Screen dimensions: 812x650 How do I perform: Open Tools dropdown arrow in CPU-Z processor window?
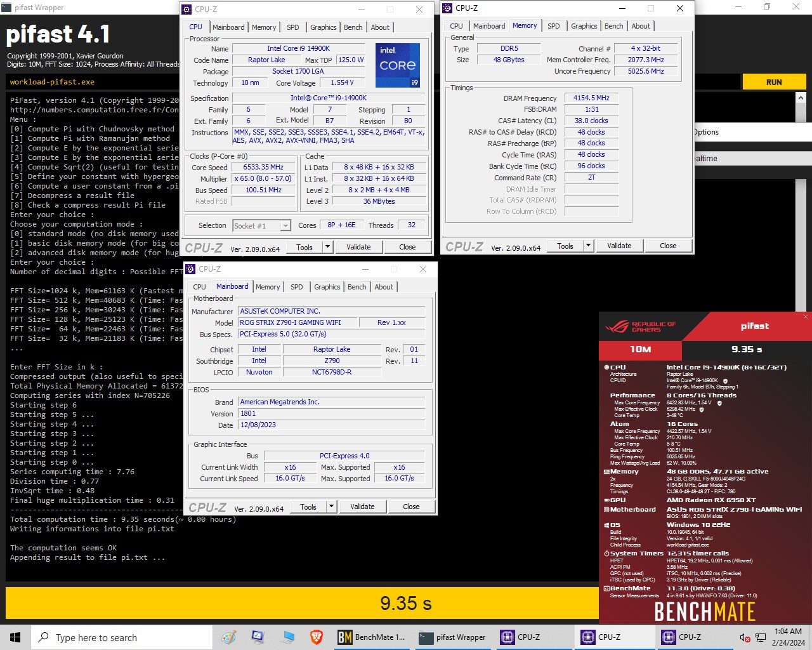click(x=327, y=247)
